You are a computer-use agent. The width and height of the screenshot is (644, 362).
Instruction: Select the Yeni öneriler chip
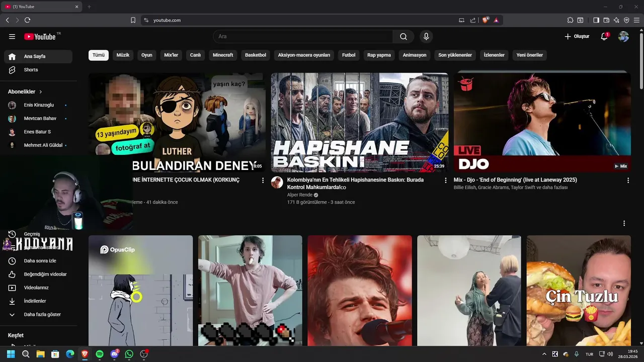pos(530,55)
